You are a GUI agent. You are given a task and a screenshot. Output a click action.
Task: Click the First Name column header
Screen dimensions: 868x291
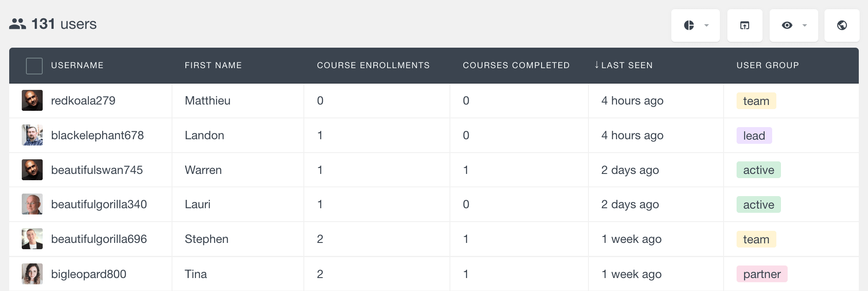pyautogui.click(x=213, y=65)
